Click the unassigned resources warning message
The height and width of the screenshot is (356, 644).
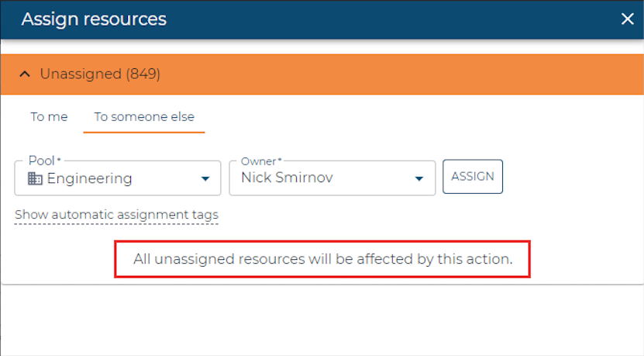click(323, 259)
